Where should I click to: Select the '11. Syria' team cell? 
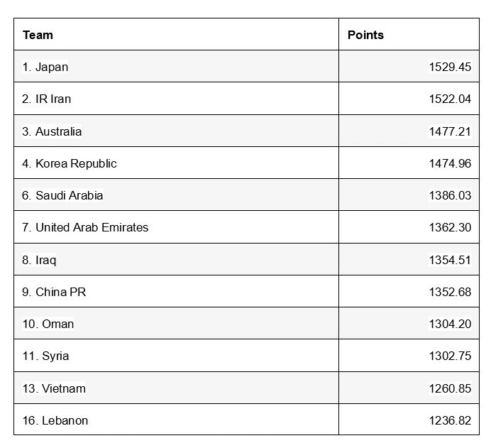(45, 356)
